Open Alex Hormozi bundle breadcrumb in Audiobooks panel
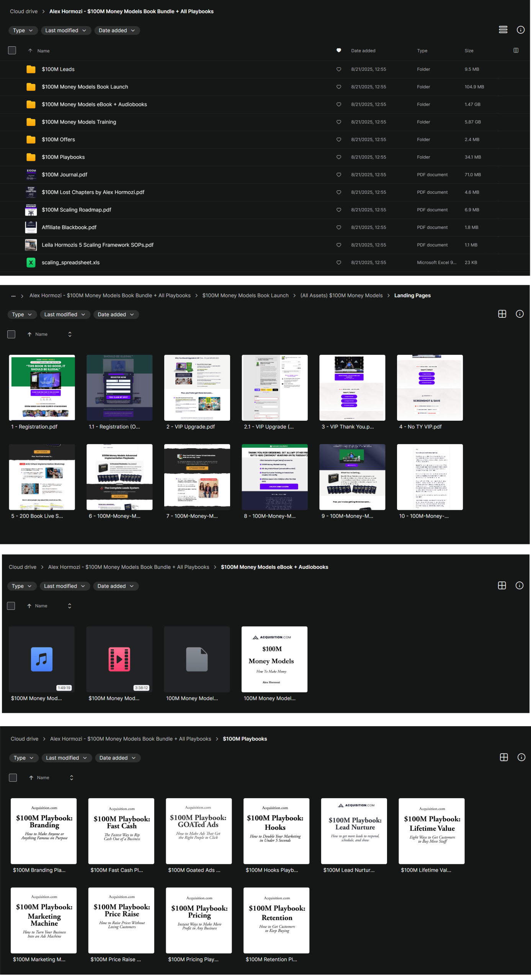 pyautogui.click(x=128, y=567)
